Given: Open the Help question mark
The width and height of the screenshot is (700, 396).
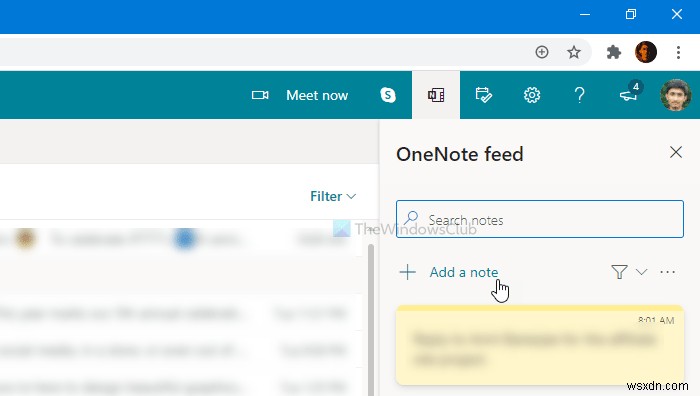Looking at the screenshot, I should [x=579, y=95].
